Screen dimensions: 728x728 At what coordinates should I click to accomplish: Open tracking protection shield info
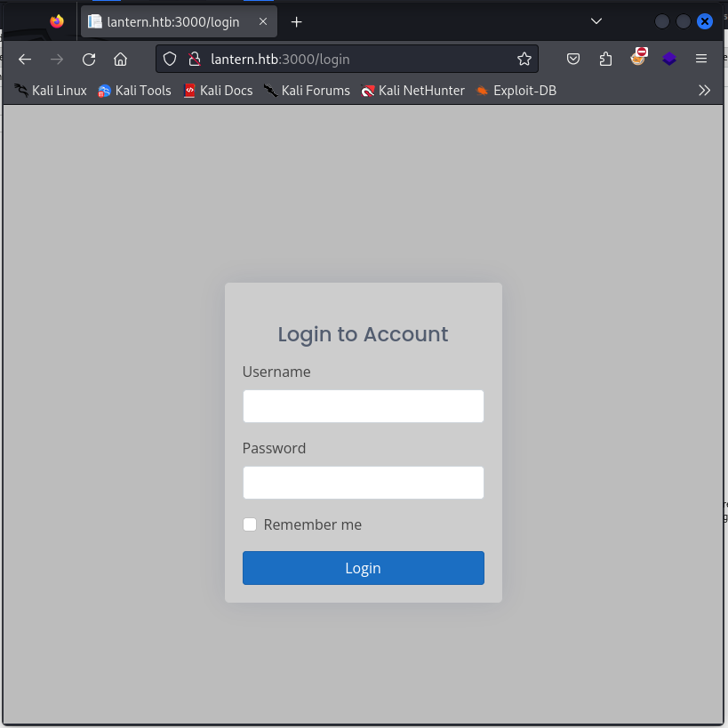[170, 59]
